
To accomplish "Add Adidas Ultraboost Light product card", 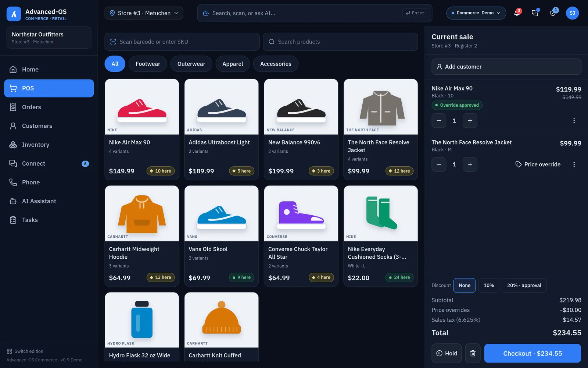I will 221,129.
